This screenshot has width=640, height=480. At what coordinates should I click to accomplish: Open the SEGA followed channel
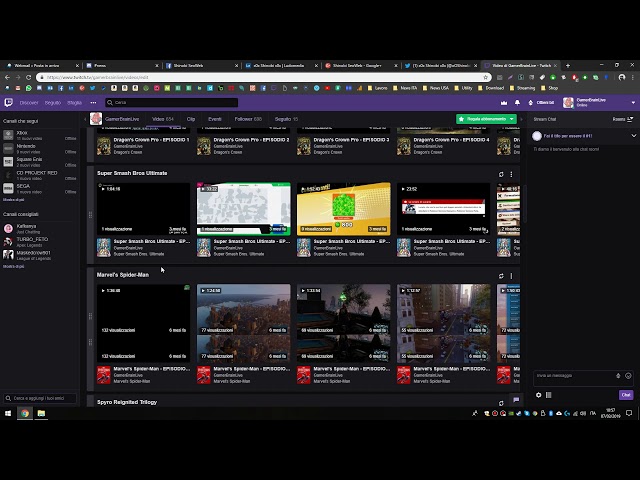tap(40, 189)
